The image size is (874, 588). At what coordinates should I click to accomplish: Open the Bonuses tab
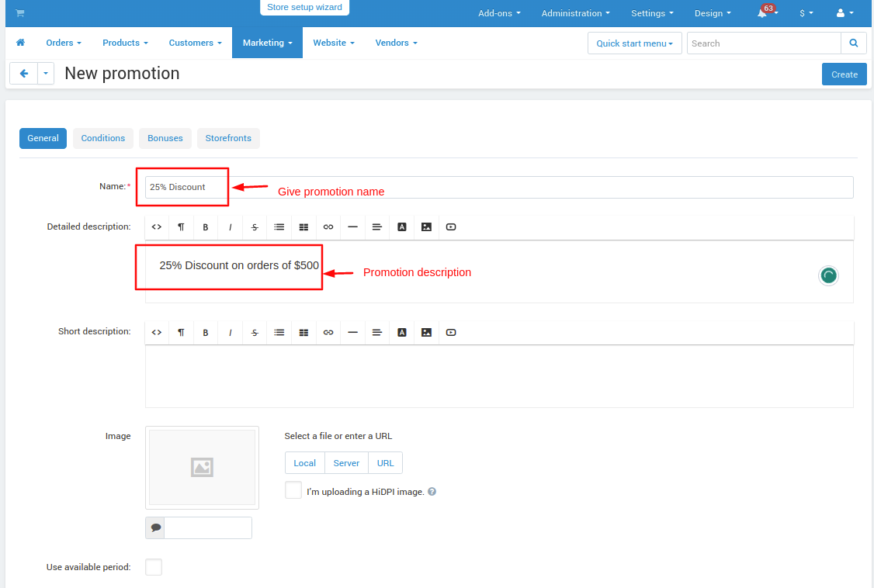[165, 138]
